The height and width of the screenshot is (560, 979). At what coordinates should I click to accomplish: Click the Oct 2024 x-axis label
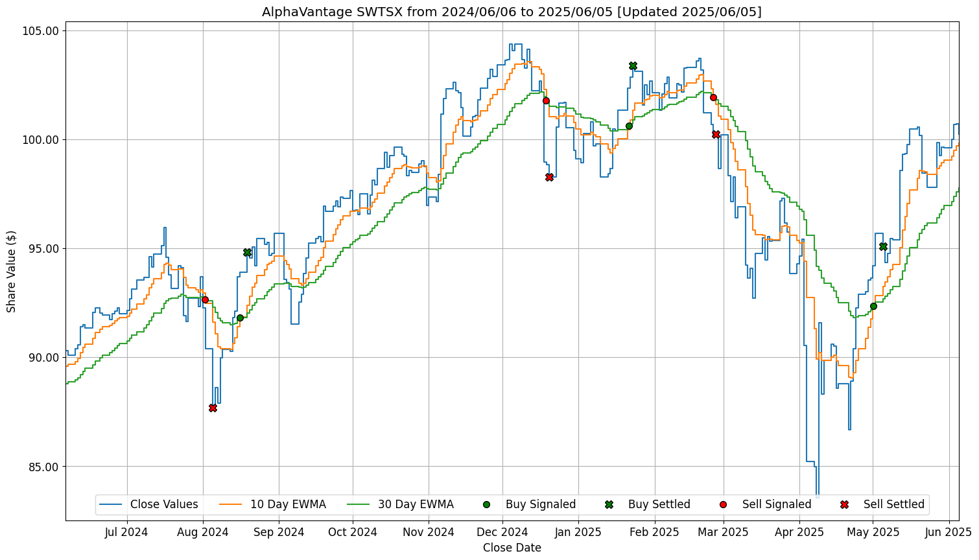click(x=353, y=532)
